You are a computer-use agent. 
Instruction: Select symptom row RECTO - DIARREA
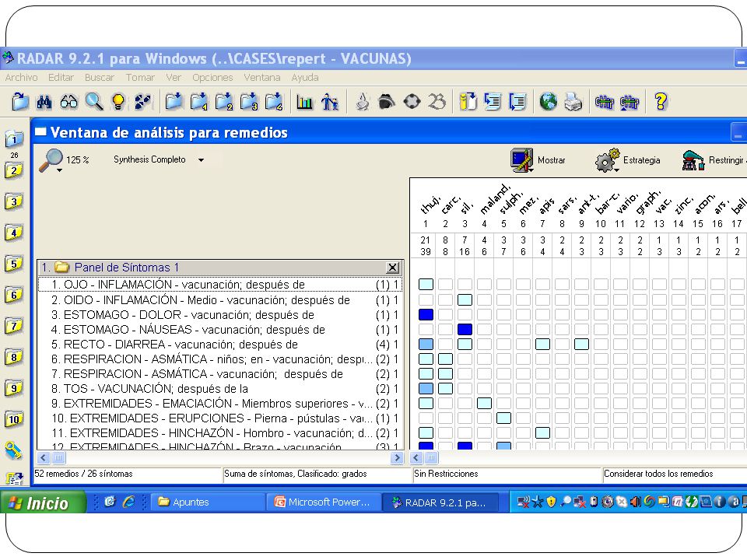tap(220, 345)
